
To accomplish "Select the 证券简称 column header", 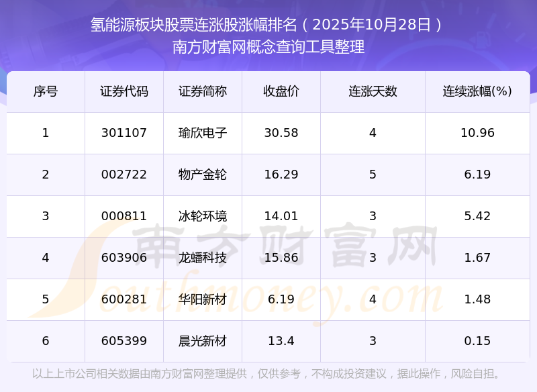I will point(203,91).
